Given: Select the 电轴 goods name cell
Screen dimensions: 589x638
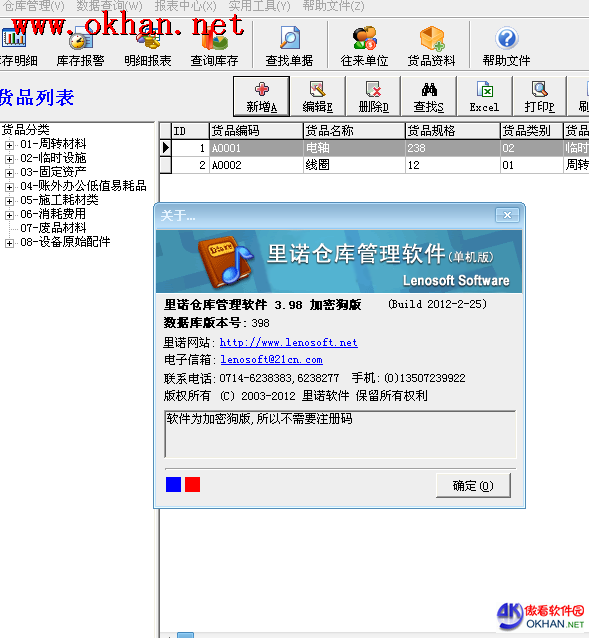Looking at the screenshot, I should pos(354,148).
